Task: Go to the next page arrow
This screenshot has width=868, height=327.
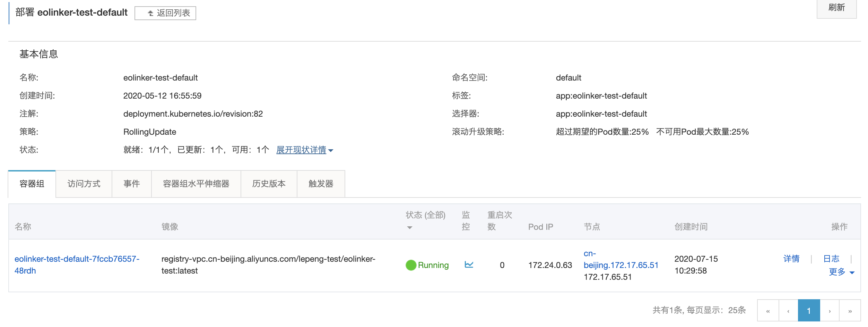Action: point(830,311)
